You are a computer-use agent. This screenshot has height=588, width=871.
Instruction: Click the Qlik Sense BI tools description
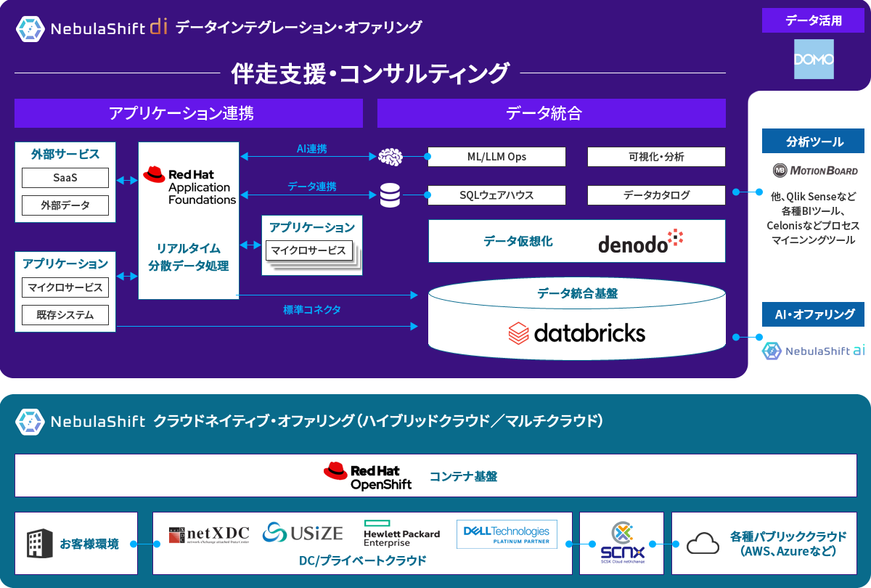pos(814,218)
